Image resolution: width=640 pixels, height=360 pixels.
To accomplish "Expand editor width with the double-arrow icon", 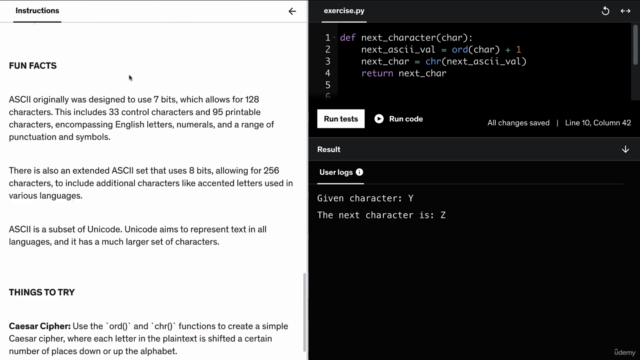I will (625, 11).
